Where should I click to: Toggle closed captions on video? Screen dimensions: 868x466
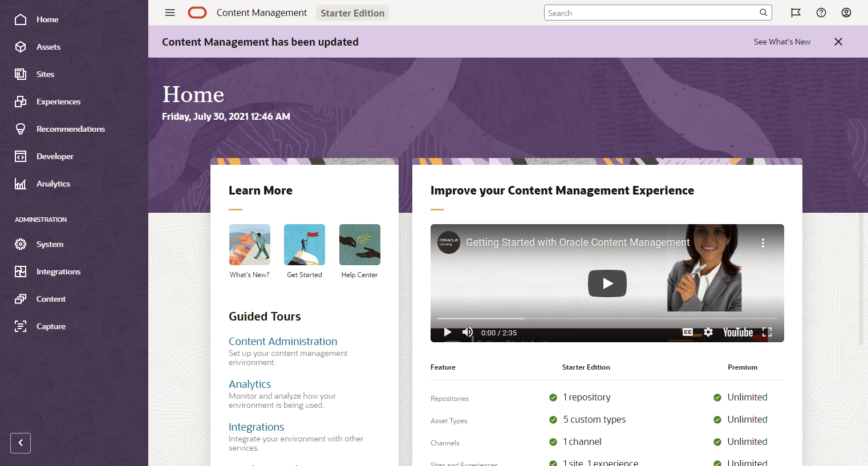[x=688, y=332]
